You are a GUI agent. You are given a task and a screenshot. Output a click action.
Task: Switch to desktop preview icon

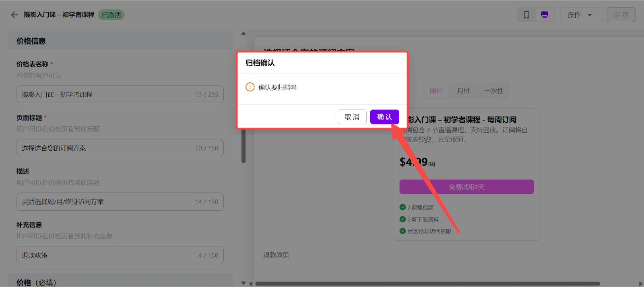click(545, 15)
